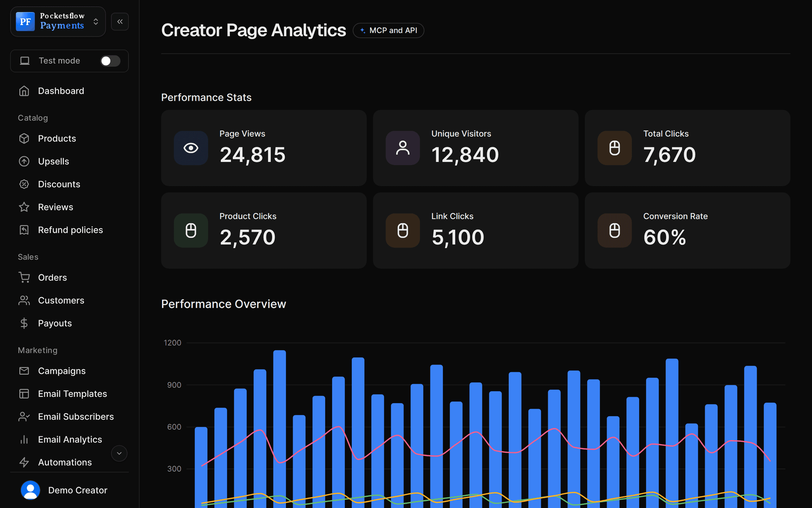Screen dimensions: 812x508
Task: Click the Conversion Rate mouse icon
Action: pyautogui.click(x=615, y=231)
